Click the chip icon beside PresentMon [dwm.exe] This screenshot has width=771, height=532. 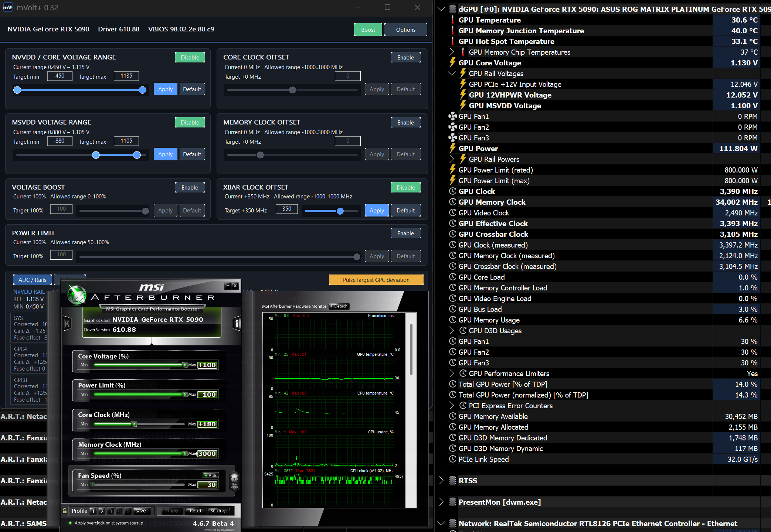tap(453, 502)
